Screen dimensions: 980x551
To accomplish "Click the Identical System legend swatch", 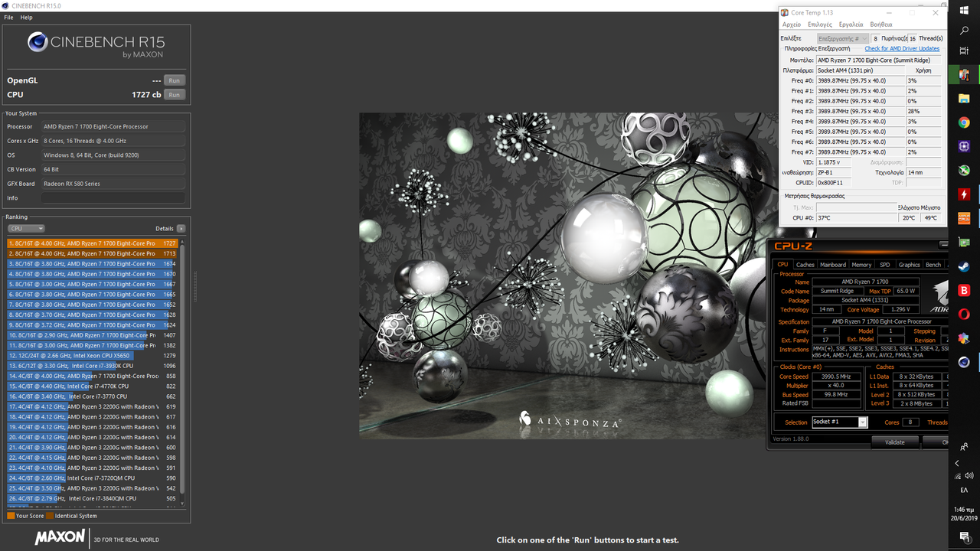I will (x=50, y=516).
